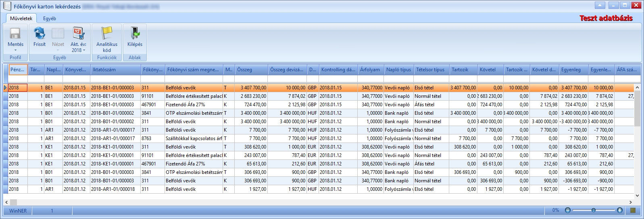The height and width of the screenshot is (219, 644).
Task: Open the Akt. év 2018 year dropdown
Action: coord(79,50)
